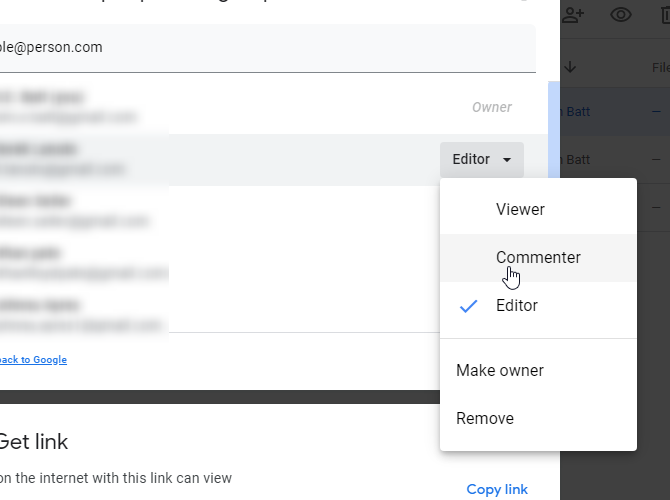Open the Editor role dropdown button
This screenshot has width=670, height=500.
tap(482, 159)
